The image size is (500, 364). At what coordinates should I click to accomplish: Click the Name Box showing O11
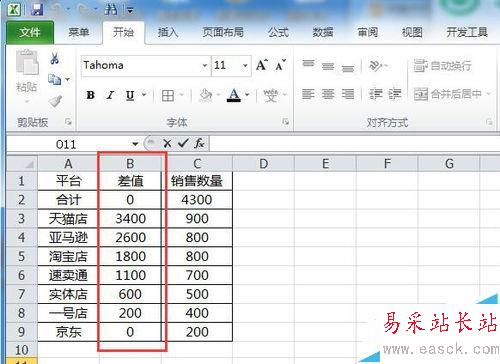(x=66, y=144)
